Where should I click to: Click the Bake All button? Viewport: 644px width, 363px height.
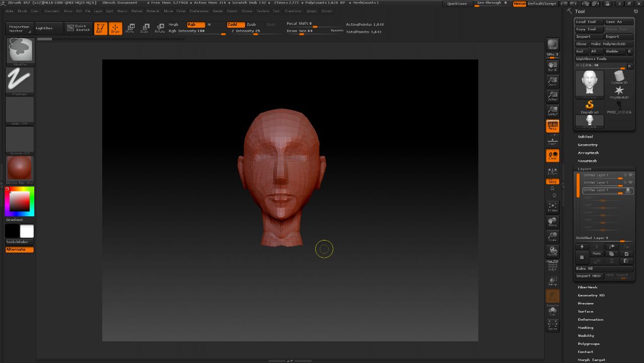pos(604,269)
